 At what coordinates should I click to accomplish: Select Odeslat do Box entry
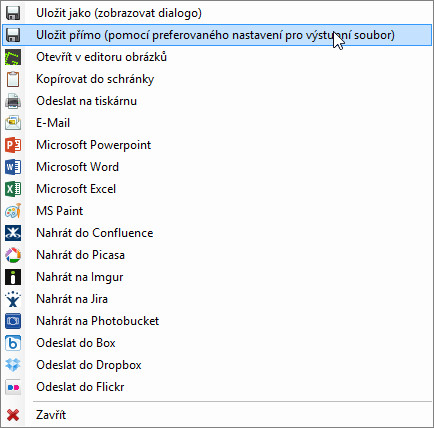(217, 343)
